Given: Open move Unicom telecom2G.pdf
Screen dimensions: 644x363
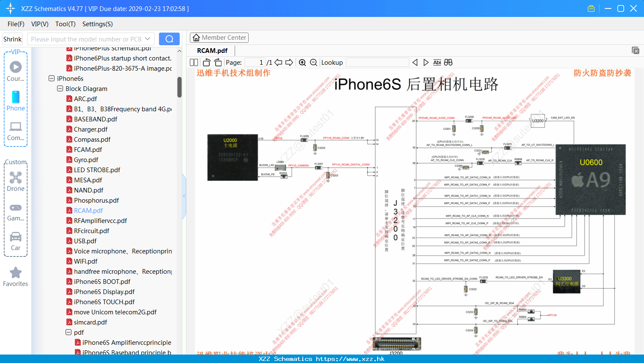Looking at the screenshot, I should tap(115, 312).
